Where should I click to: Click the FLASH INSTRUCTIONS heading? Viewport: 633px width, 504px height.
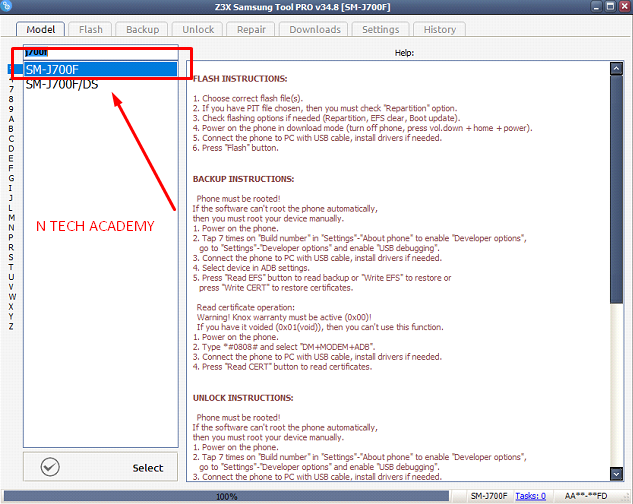240,79
